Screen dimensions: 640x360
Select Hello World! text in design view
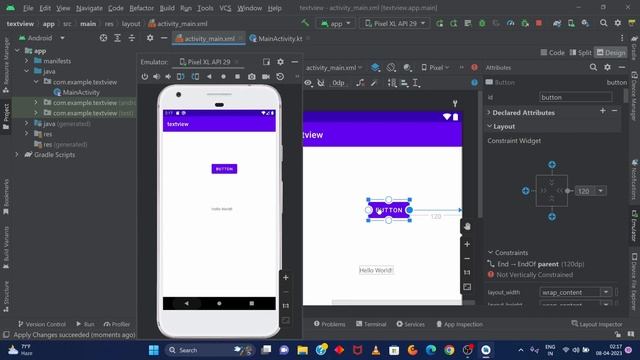376,270
